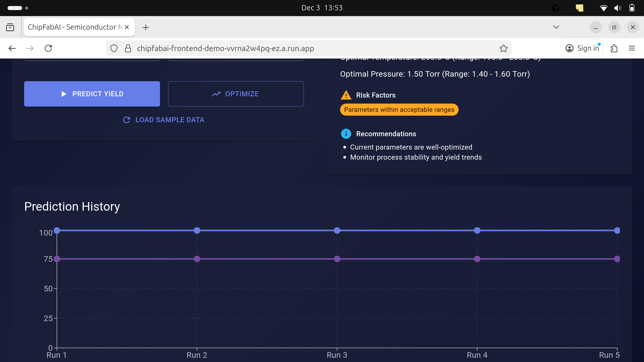
Task: Click the Predict Yield button
Action: pos(92,94)
